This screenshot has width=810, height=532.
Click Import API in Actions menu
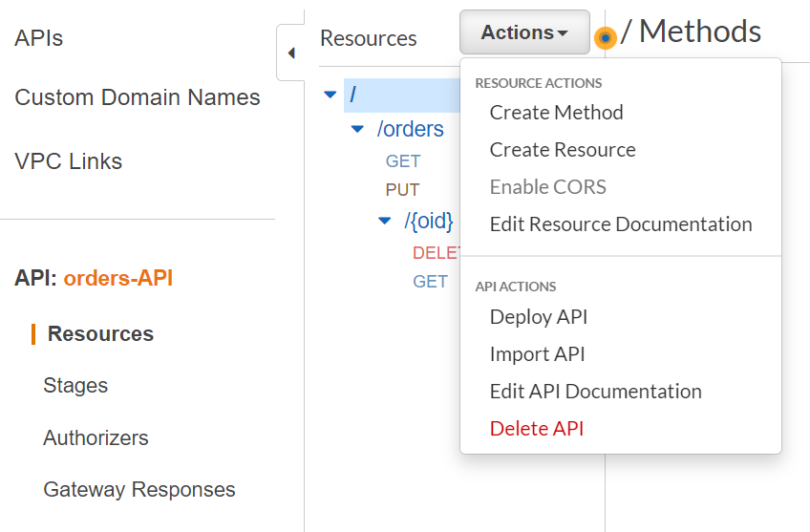(537, 354)
